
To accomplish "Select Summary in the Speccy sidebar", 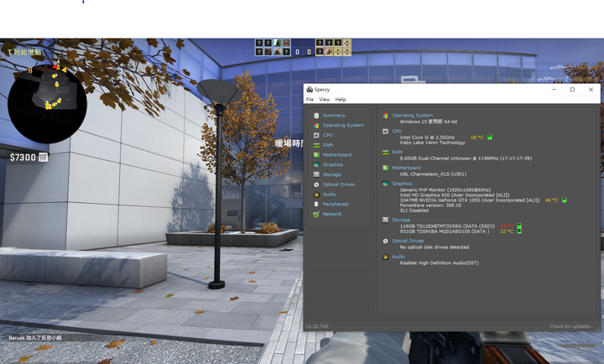I will click(334, 115).
